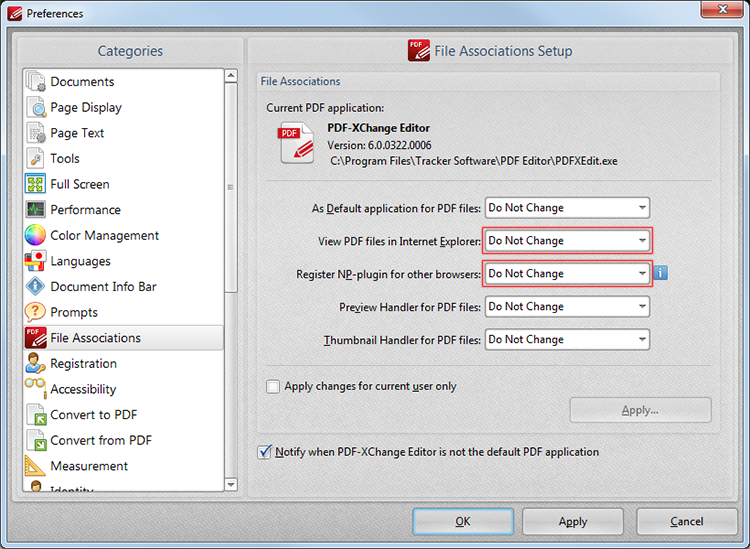Image resolution: width=750 pixels, height=549 pixels.
Task: Enable Apply changes for current user only
Action: click(x=273, y=386)
